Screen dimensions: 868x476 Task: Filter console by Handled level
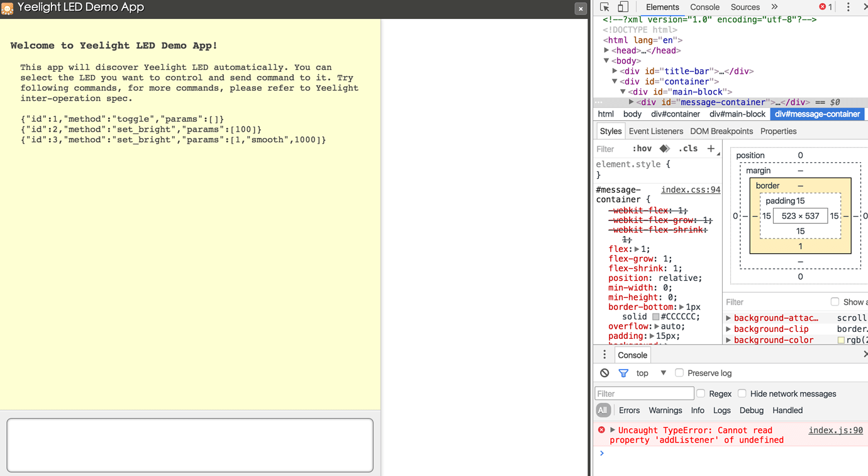point(787,411)
